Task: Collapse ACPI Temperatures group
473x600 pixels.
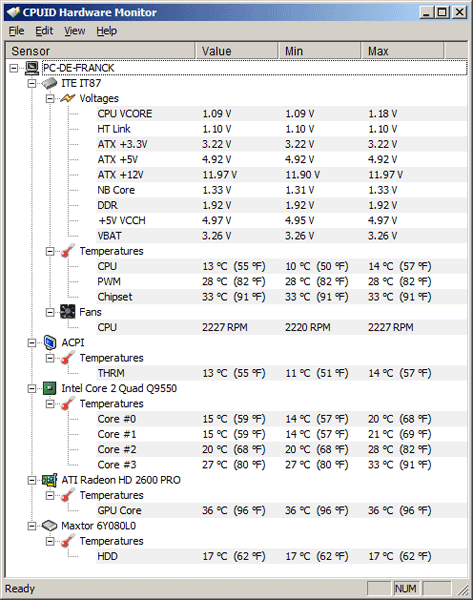Action: point(50,358)
